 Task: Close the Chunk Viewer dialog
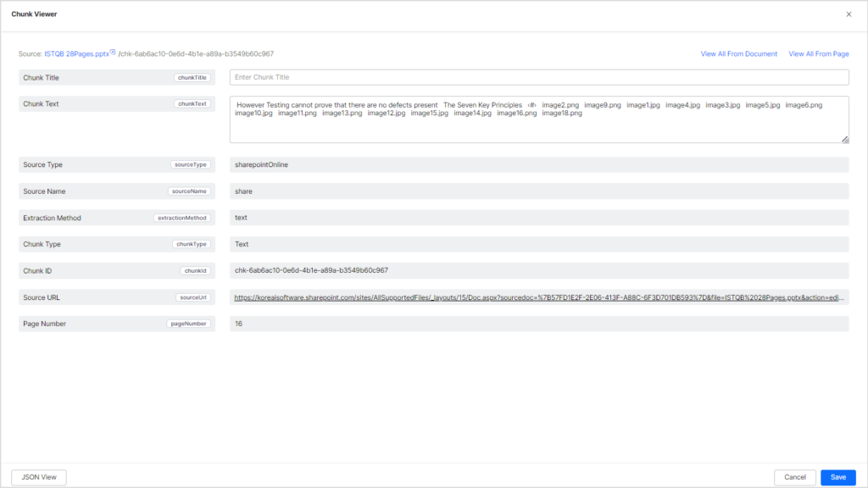(849, 14)
